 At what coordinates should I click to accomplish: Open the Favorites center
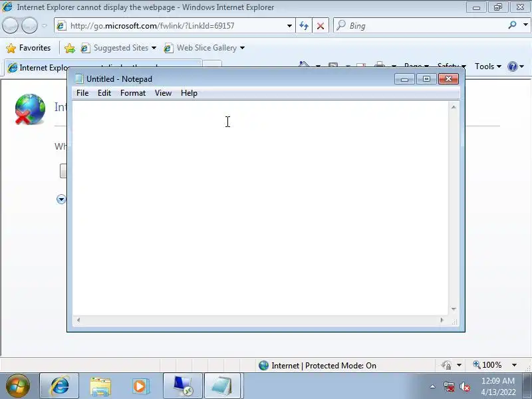[x=29, y=48]
